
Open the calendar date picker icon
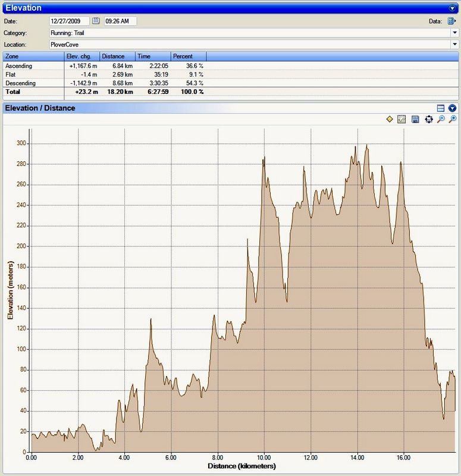point(96,21)
